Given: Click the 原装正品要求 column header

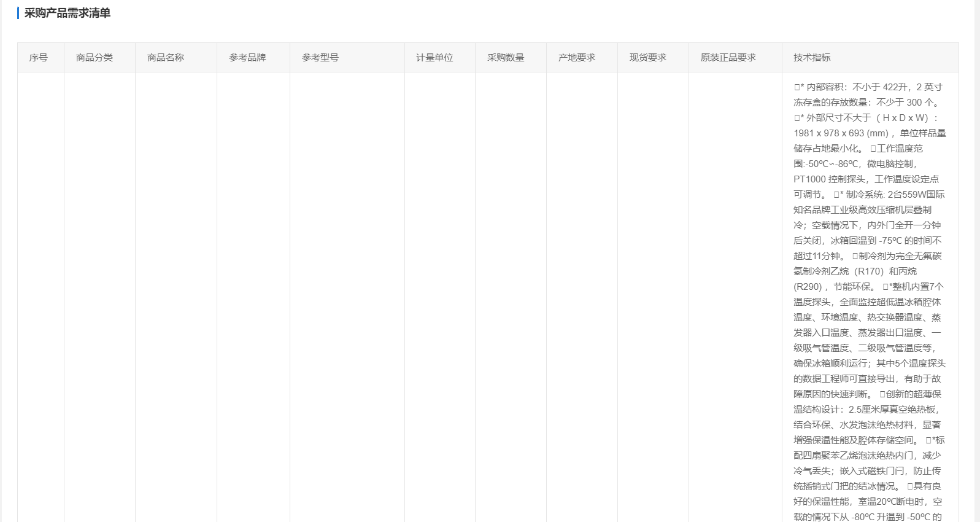Looking at the screenshot, I should [728, 58].
